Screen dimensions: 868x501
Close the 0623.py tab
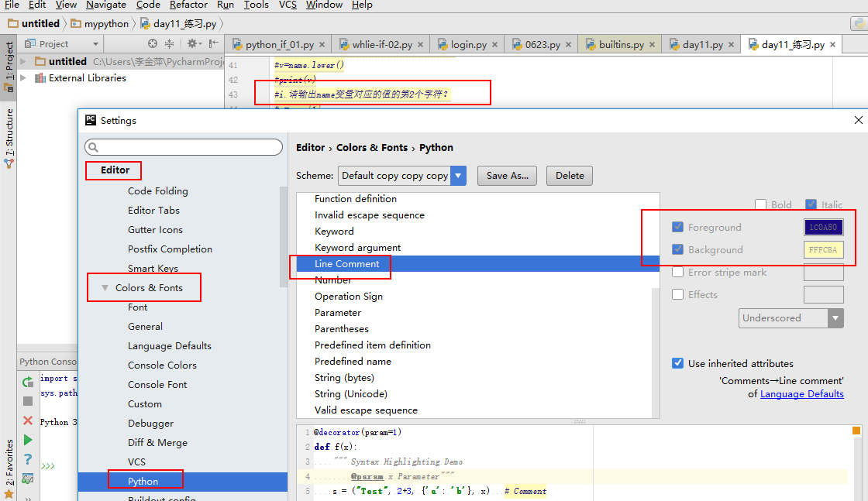coord(568,45)
